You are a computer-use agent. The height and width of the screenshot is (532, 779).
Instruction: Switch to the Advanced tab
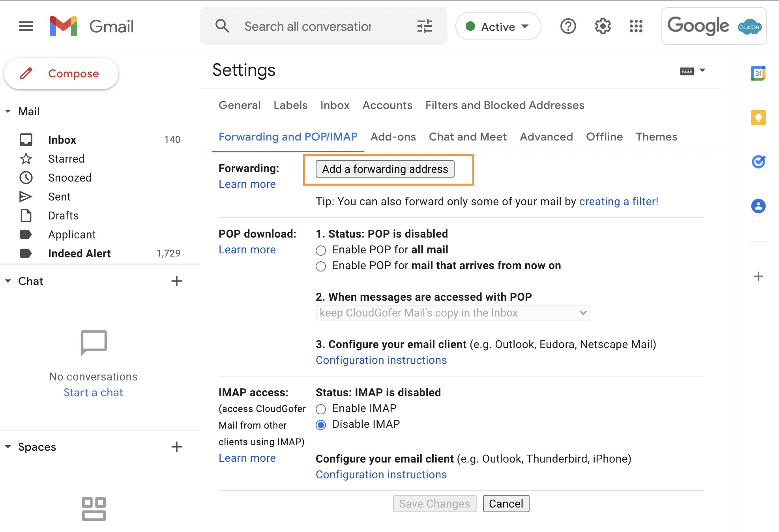coord(546,137)
